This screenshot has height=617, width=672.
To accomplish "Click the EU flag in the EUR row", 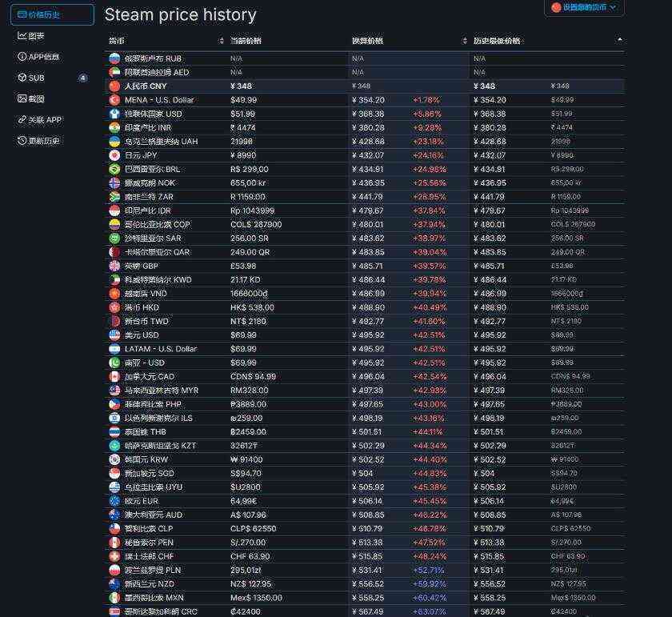I will click(x=114, y=501).
